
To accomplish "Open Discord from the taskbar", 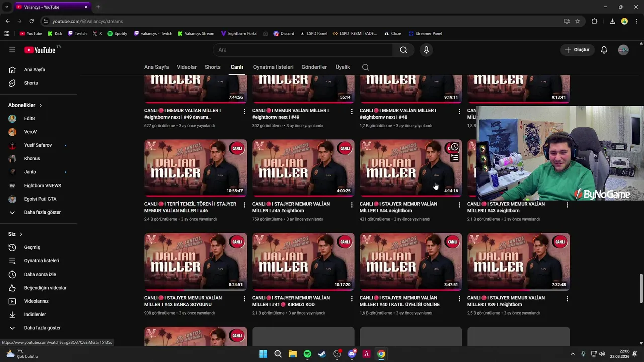I will pos(352,354).
